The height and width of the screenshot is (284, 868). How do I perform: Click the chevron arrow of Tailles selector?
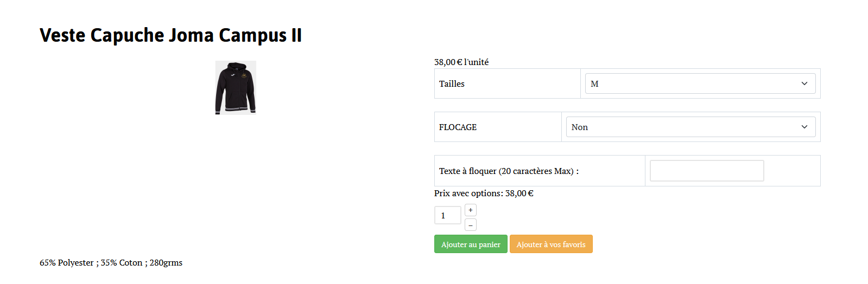[804, 83]
